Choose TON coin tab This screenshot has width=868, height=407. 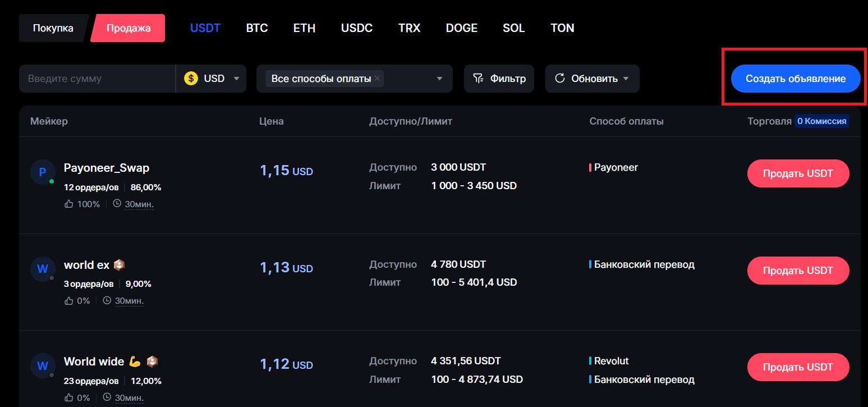pyautogui.click(x=562, y=28)
